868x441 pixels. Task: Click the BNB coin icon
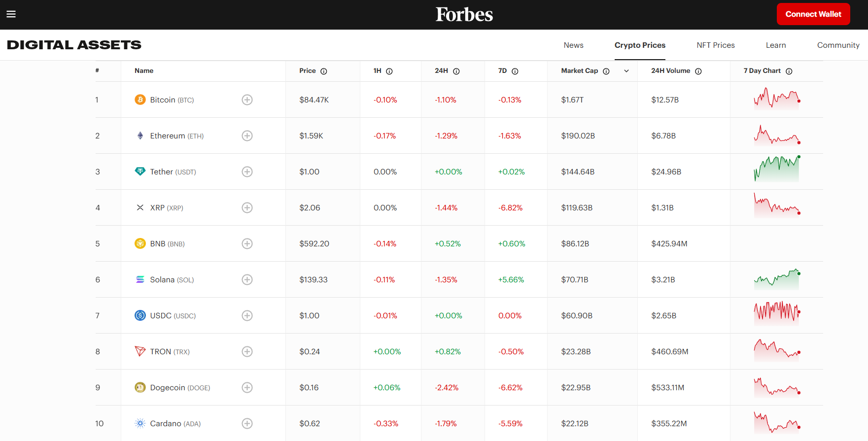[140, 243]
